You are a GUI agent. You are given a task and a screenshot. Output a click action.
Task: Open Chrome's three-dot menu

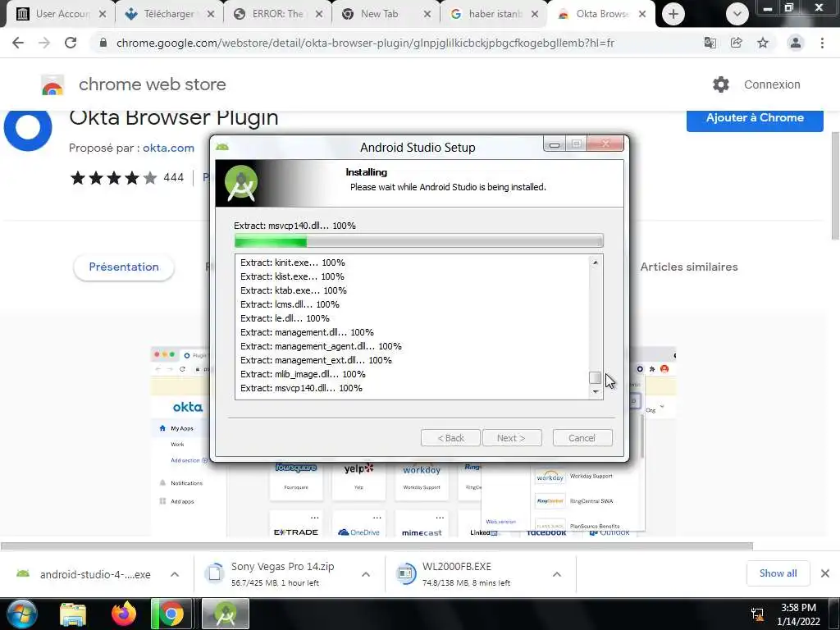pyautogui.click(x=822, y=43)
